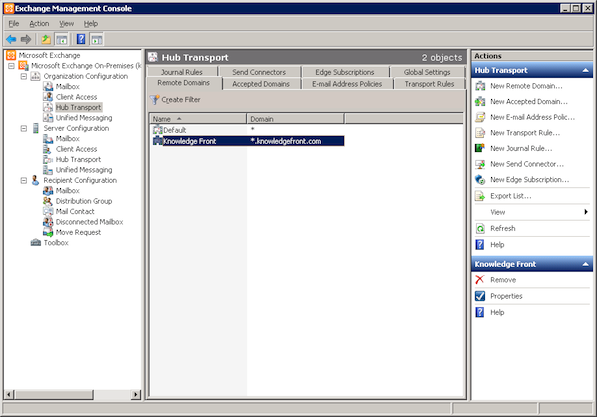Viewport: 597px width, 417px height.
Task: Open the Help menu in menu bar
Action: point(91,24)
